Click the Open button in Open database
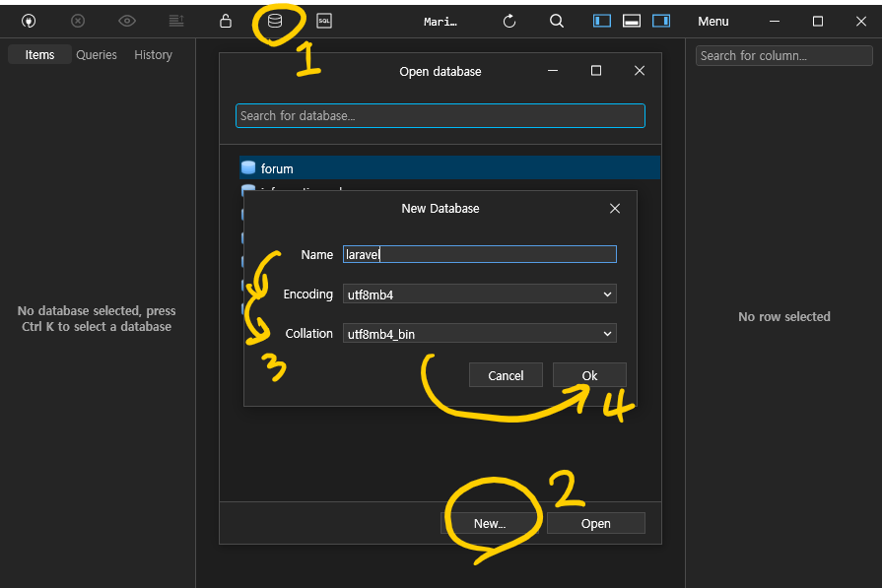The width and height of the screenshot is (882, 588). (595, 523)
